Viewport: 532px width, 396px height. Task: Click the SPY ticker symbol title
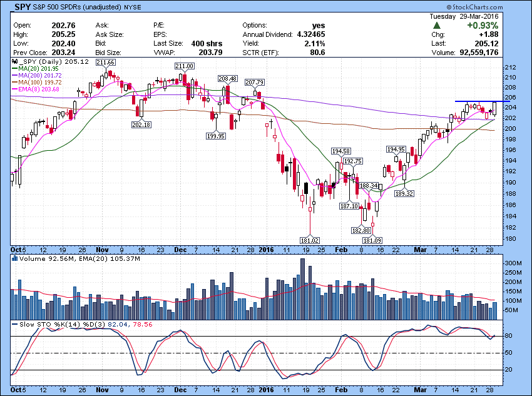click(x=23, y=7)
